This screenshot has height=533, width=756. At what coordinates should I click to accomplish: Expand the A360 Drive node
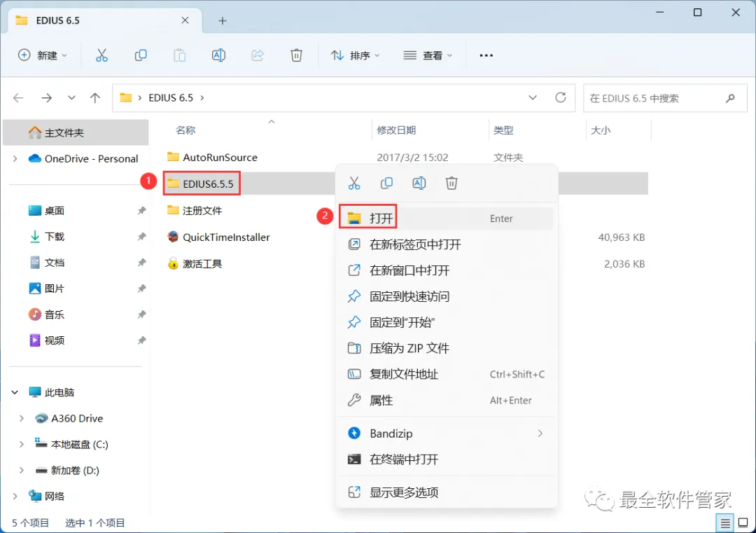(21, 419)
